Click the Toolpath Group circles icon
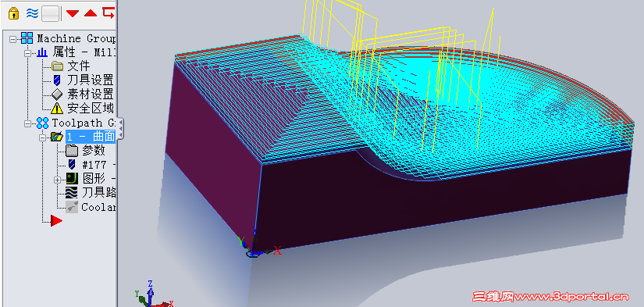 point(42,123)
